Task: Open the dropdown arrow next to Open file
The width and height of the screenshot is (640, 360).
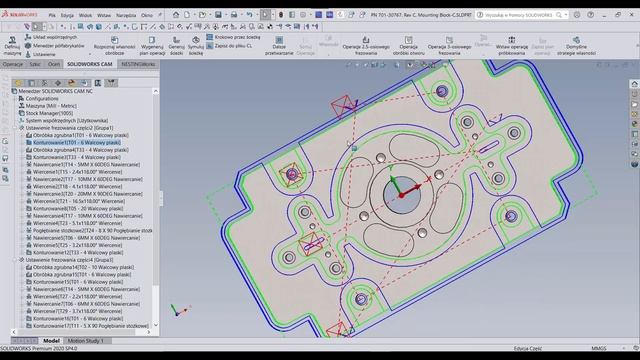Action: coord(209,15)
